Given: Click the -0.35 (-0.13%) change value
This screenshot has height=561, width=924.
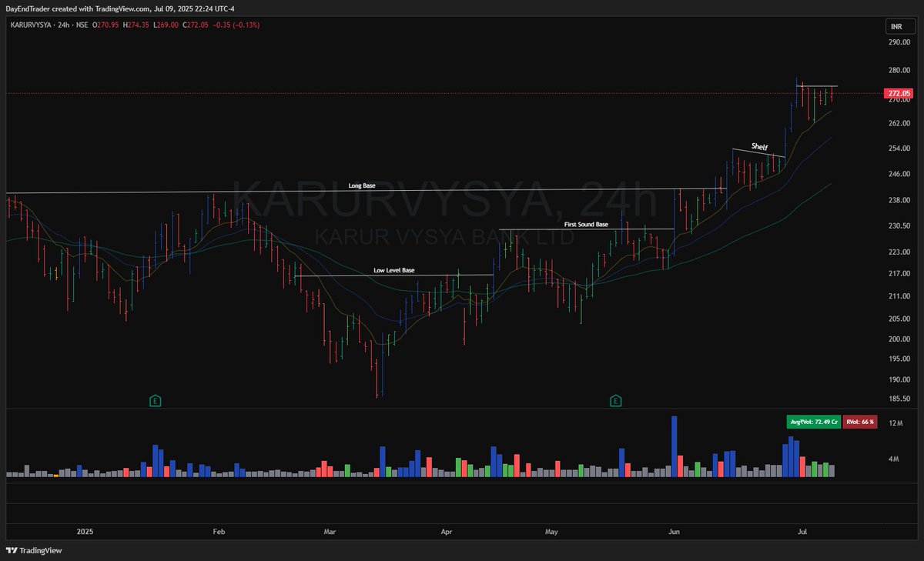Looking at the screenshot, I should pos(236,25).
